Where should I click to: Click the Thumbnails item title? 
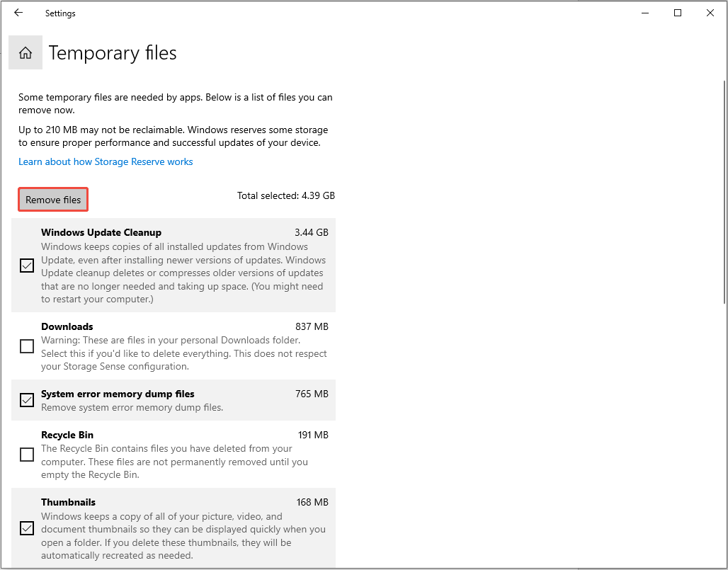click(x=68, y=502)
